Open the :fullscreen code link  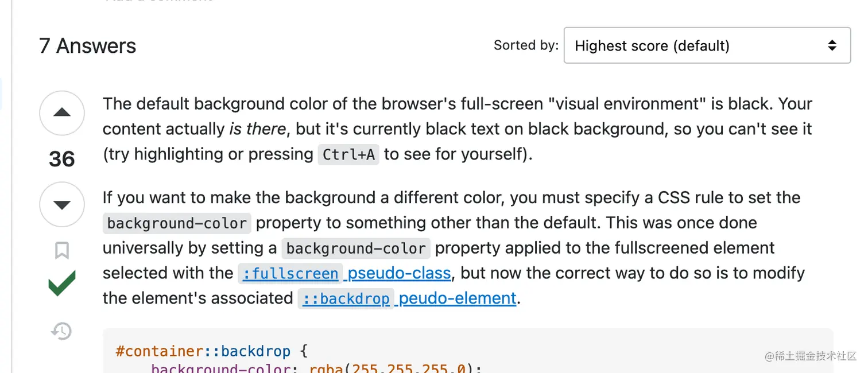click(x=290, y=273)
